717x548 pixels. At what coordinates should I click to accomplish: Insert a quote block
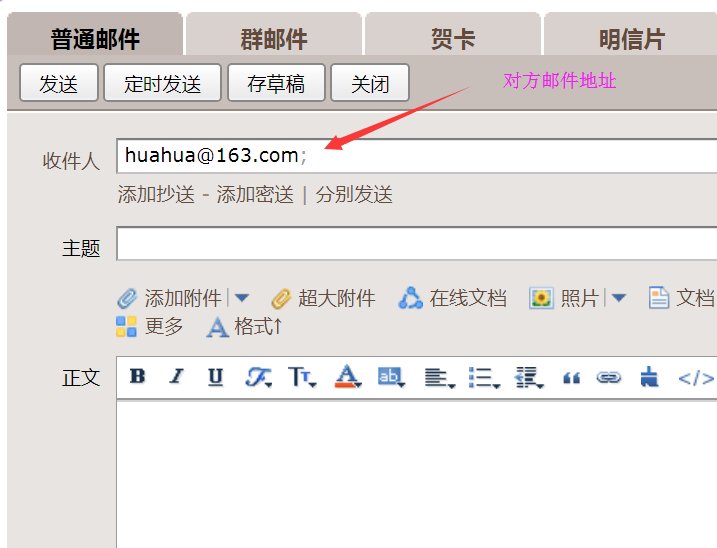click(572, 378)
